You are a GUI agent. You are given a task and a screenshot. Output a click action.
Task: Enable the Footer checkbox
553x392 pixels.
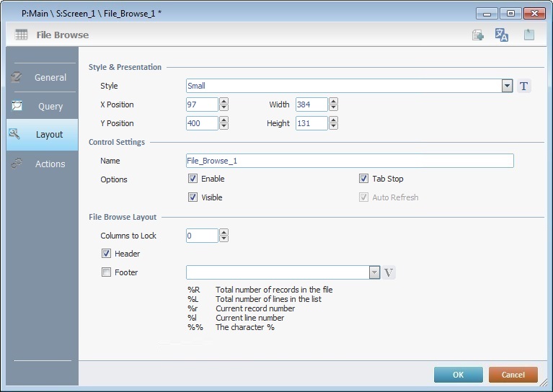(107, 272)
